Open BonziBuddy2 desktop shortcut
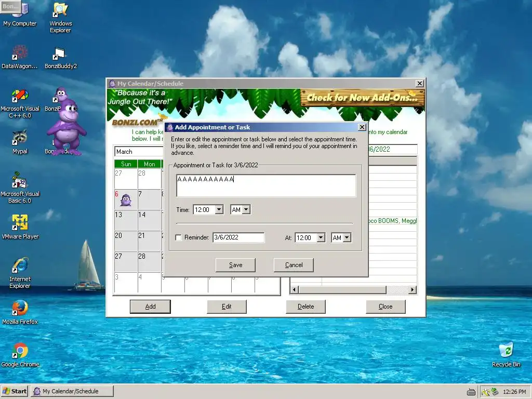The height and width of the screenshot is (399, 532). [61, 57]
